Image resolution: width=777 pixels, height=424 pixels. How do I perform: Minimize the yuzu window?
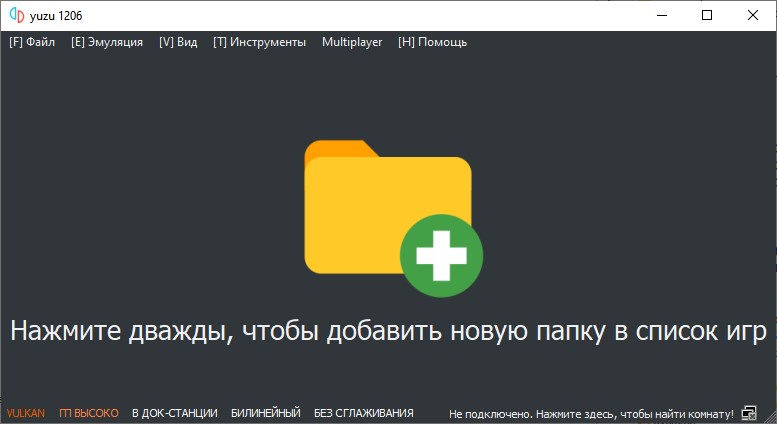point(662,15)
